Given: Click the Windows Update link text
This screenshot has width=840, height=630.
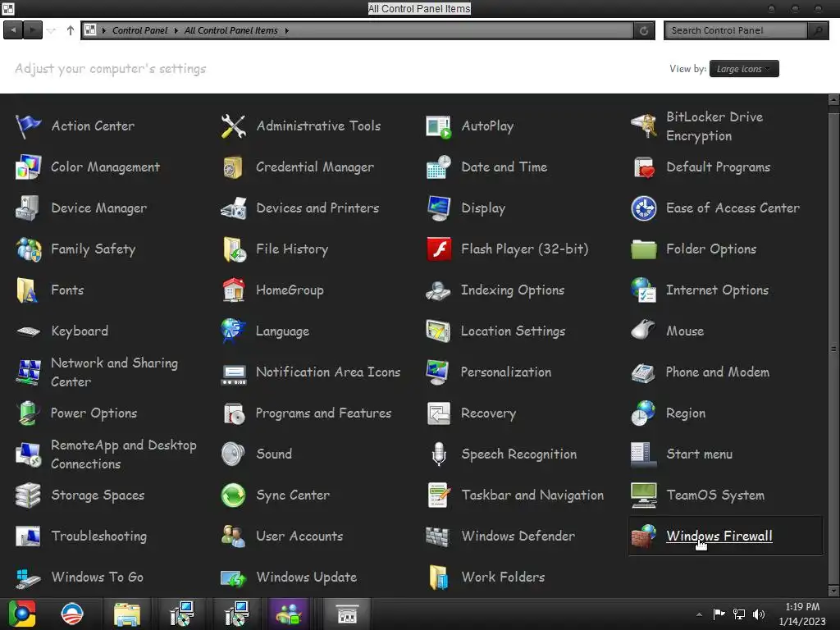Looking at the screenshot, I should coord(307,577).
